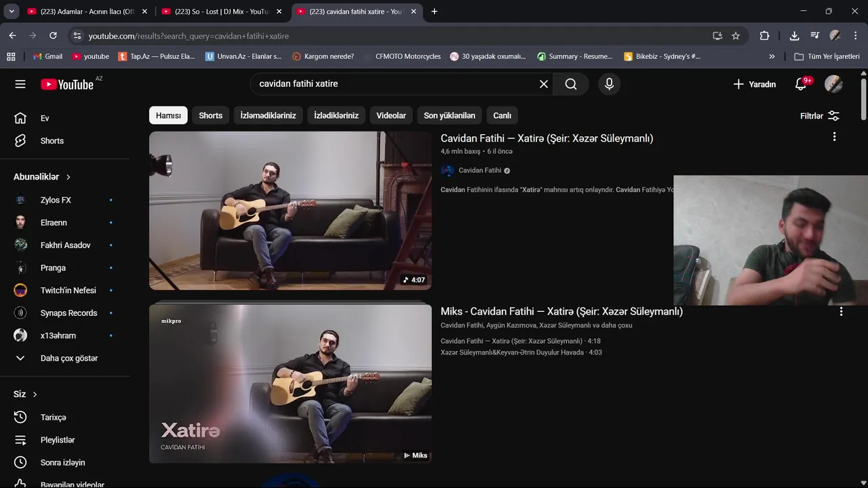Screen dimensions: 868x488
Task: Open the Cavidan Fatihi channel name link
Action: click(479, 171)
